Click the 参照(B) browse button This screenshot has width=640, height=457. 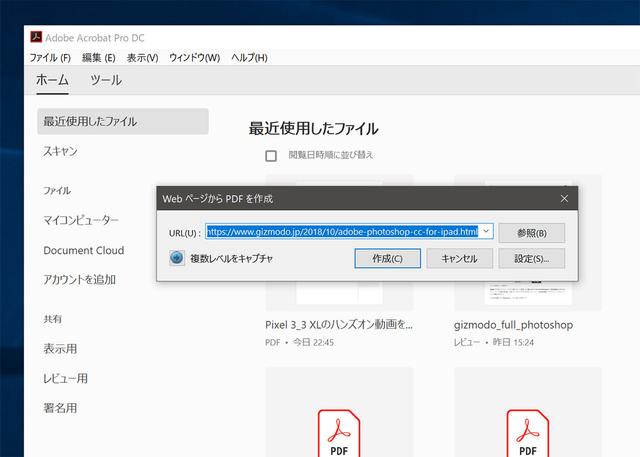coord(531,233)
